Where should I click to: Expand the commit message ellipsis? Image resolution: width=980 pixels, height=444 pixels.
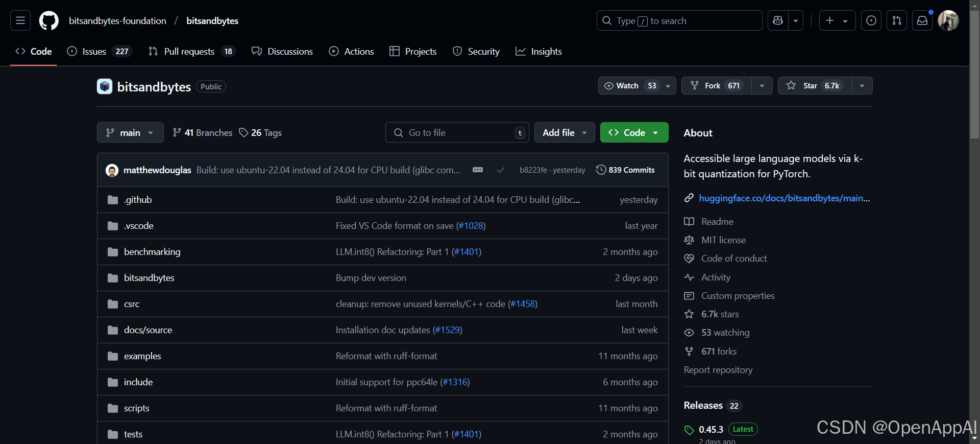tap(478, 170)
